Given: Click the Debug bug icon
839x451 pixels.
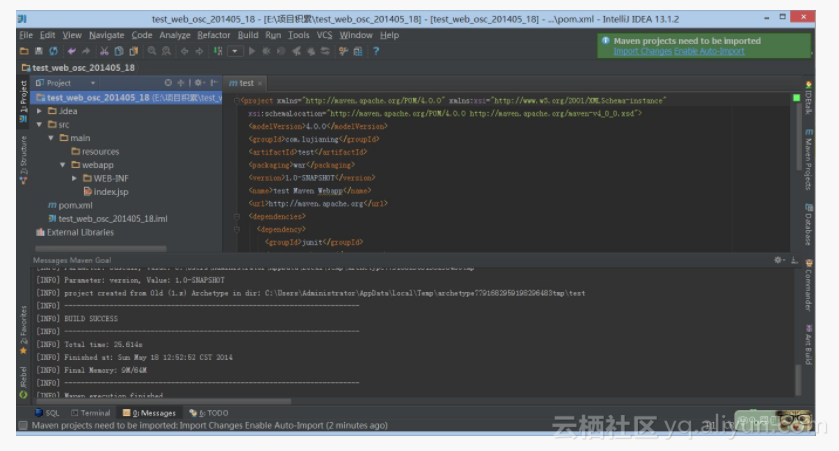Looking at the screenshot, I should [x=266, y=51].
